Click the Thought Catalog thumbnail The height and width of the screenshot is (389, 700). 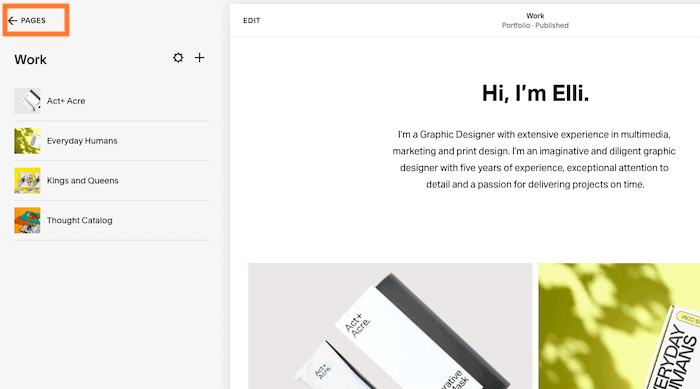click(x=27, y=220)
